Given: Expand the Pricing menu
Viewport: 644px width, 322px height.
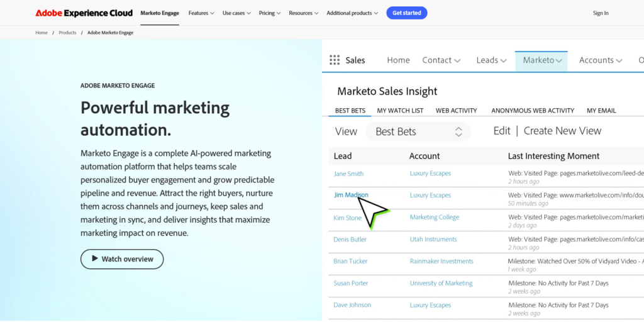Looking at the screenshot, I should [x=270, y=13].
